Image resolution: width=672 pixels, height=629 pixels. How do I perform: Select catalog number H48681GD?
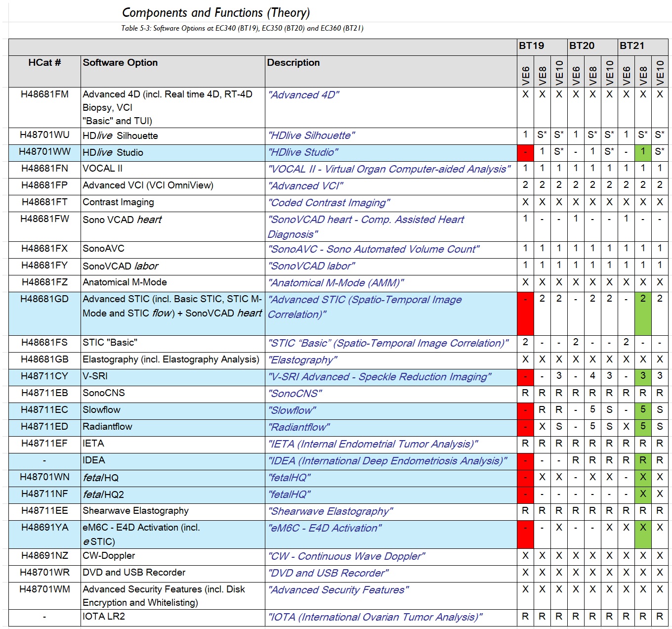tap(44, 299)
